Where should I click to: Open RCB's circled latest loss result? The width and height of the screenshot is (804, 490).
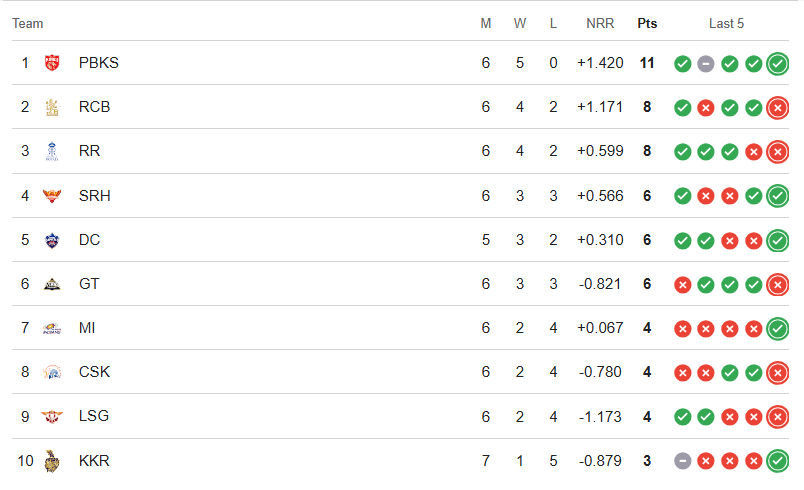(x=777, y=108)
